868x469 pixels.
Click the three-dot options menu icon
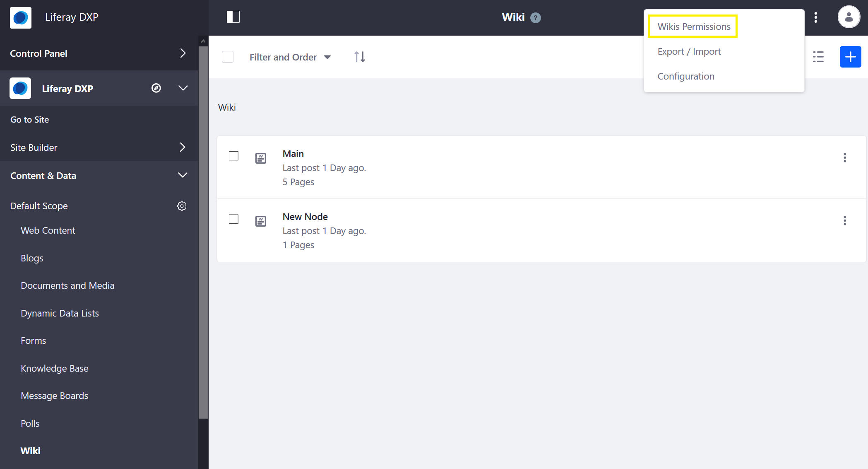click(x=816, y=16)
